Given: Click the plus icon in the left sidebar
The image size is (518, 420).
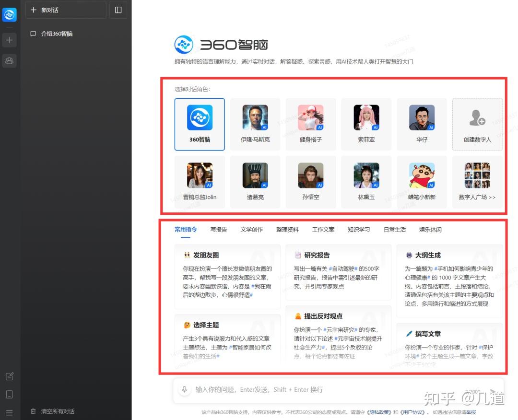Looking at the screenshot, I should click(x=9, y=40).
